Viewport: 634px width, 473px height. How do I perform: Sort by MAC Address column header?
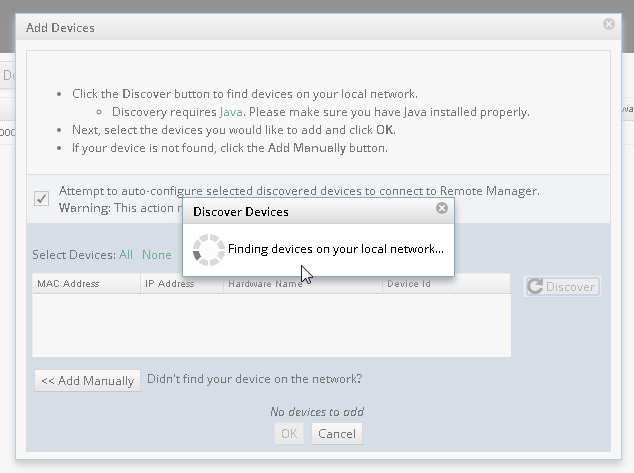(x=69, y=284)
